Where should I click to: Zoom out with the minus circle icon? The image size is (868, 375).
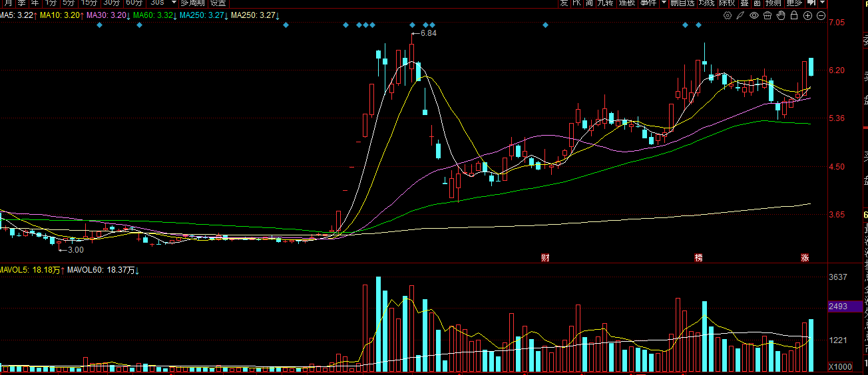[x=821, y=15]
